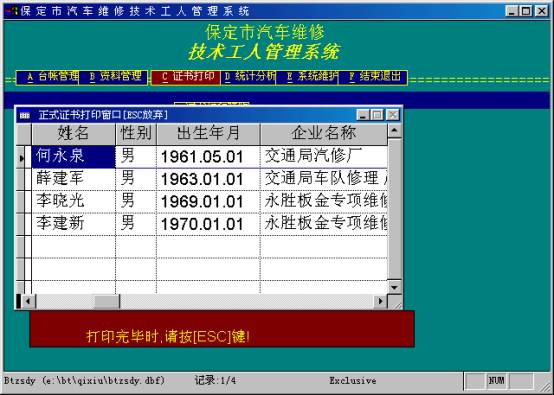Click the horizontal scrollbar's left arrow
The height and width of the screenshot is (395, 554).
29,301
